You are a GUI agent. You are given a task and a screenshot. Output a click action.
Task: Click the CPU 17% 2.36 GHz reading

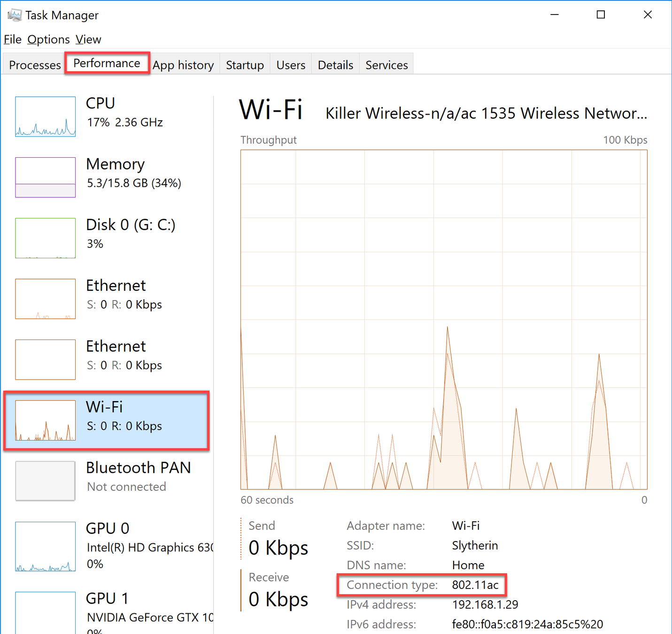click(125, 123)
